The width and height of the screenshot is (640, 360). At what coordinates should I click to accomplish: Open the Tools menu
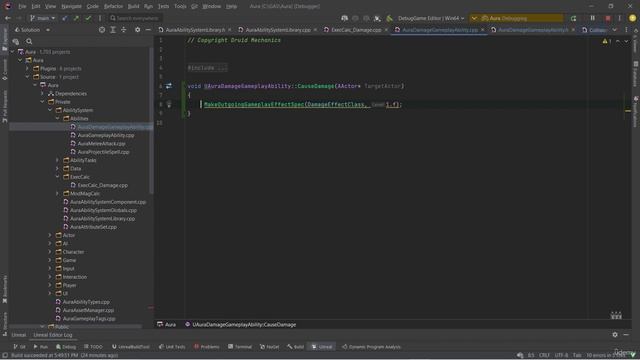click(180, 6)
